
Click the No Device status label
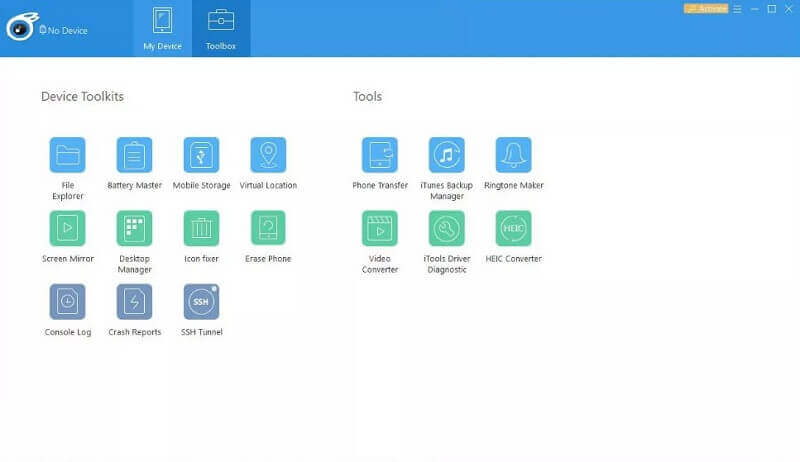point(63,31)
